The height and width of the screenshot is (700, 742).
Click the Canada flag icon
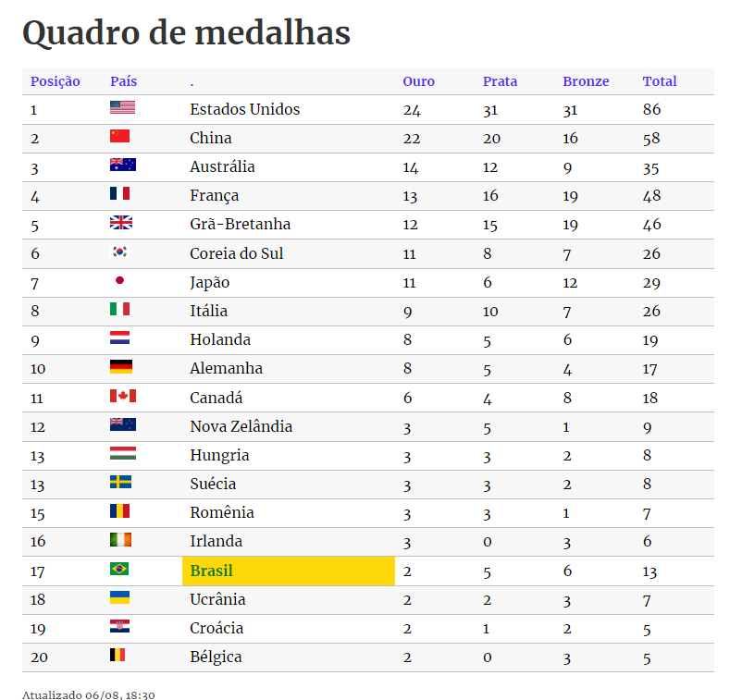tap(122, 396)
